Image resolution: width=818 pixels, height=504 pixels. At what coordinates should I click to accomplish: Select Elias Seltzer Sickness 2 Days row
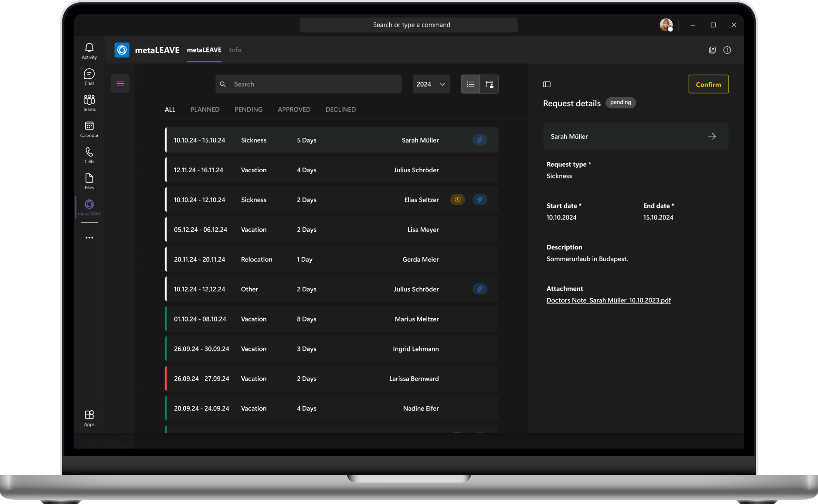coord(331,200)
